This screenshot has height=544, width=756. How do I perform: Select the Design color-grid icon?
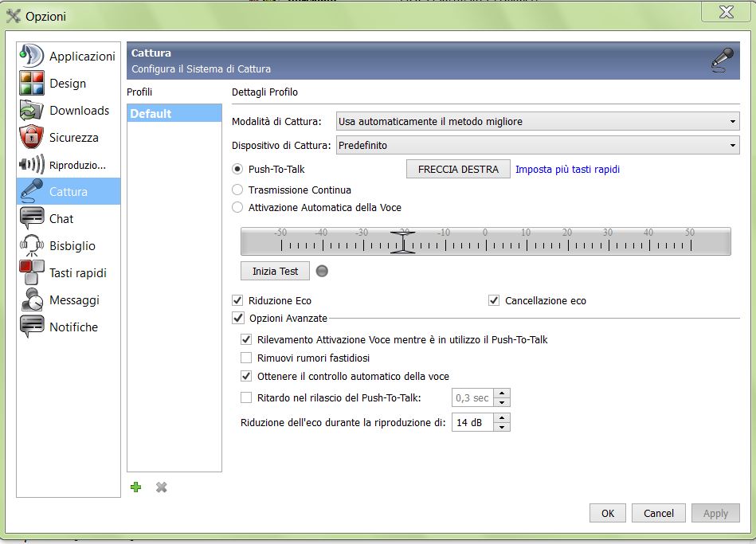tap(32, 84)
